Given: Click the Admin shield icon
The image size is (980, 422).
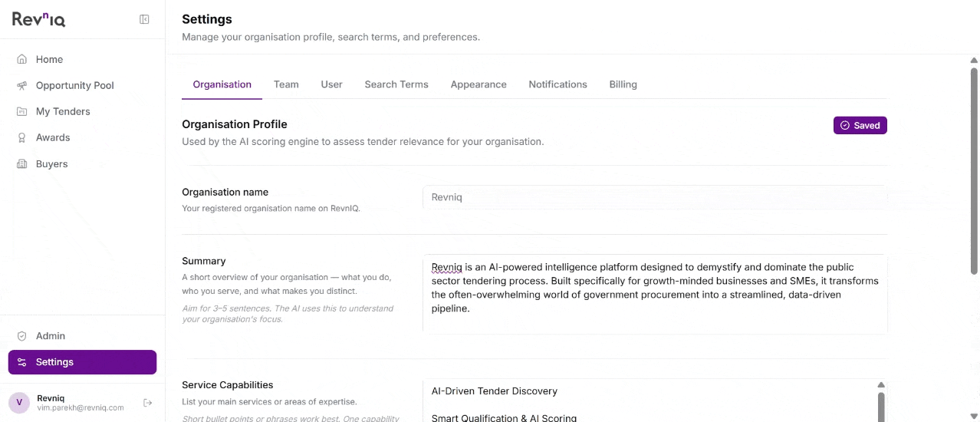Looking at the screenshot, I should pyautogui.click(x=21, y=335).
